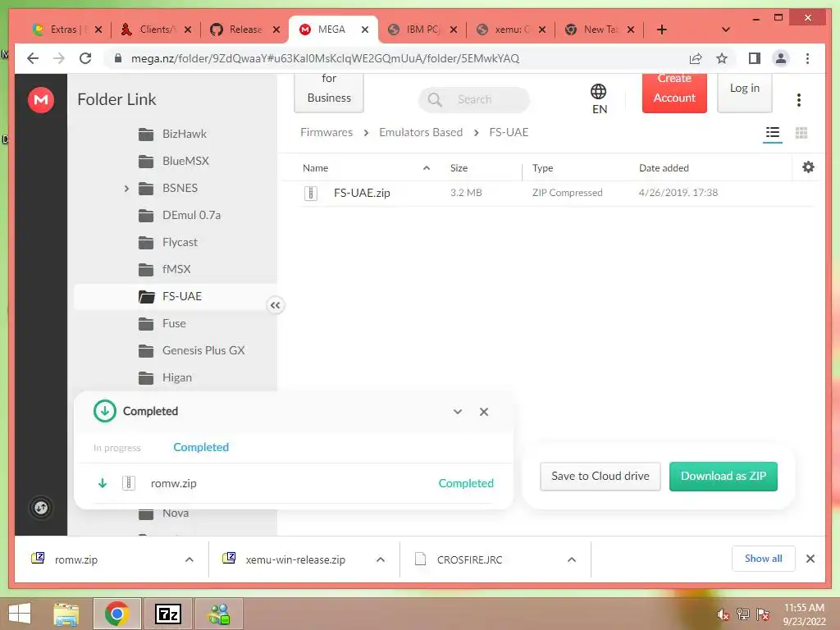This screenshot has width=840, height=630.
Task: Click the browser forward arrow
Action: click(x=59, y=58)
